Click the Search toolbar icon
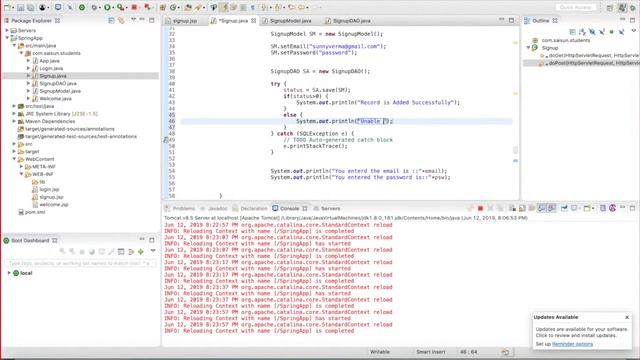640x360 pixels. click(x=198, y=7)
